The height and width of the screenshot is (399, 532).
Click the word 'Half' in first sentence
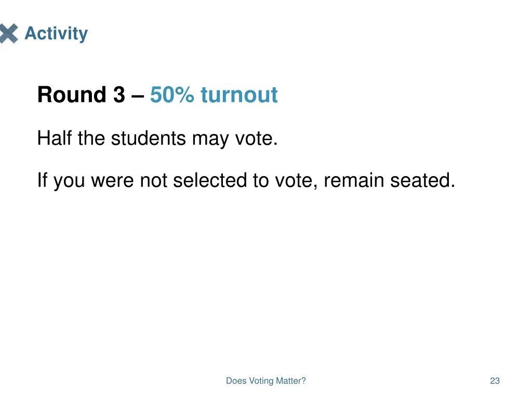pos(54,138)
